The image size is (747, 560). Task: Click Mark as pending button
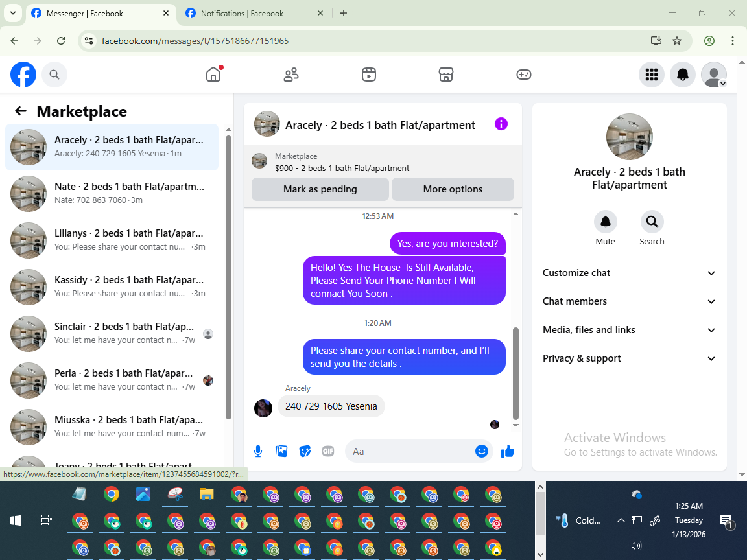(x=320, y=189)
